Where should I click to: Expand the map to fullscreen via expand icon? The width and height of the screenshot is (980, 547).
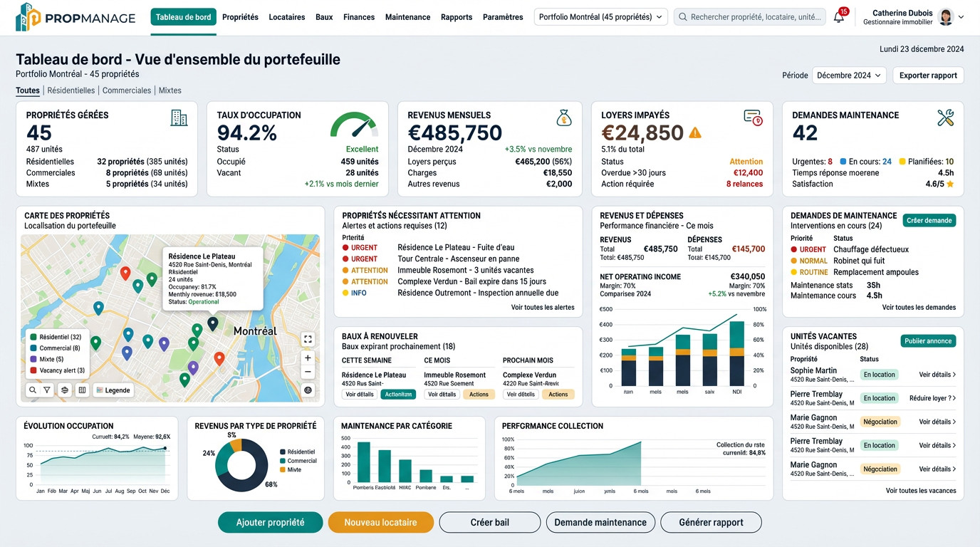308,339
